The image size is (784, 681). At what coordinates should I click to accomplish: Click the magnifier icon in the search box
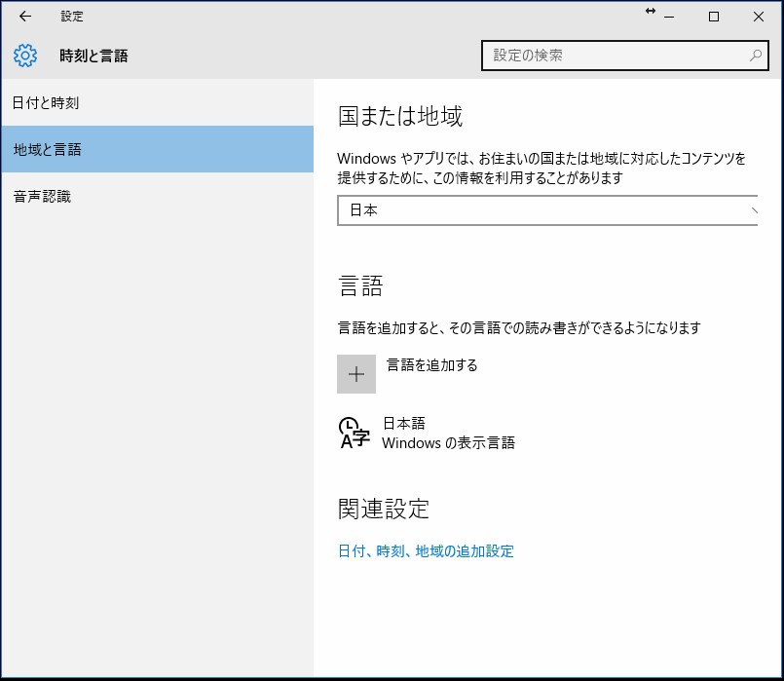tap(754, 56)
